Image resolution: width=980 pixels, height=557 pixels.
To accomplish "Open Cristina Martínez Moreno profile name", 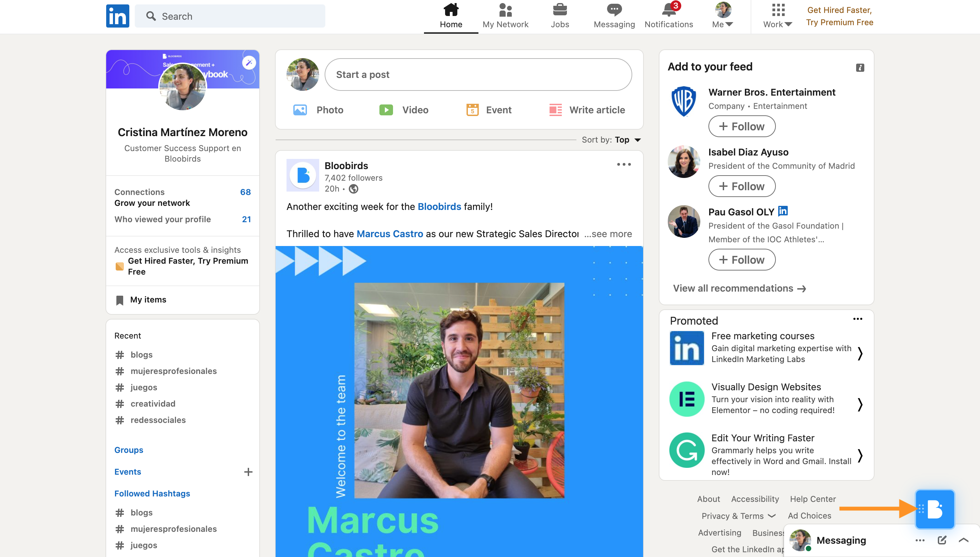I will (x=182, y=132).
